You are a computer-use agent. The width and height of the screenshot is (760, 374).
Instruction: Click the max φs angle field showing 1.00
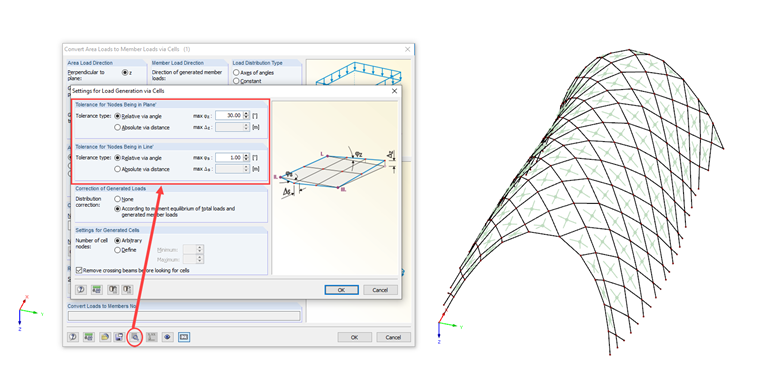pos(229,157)
